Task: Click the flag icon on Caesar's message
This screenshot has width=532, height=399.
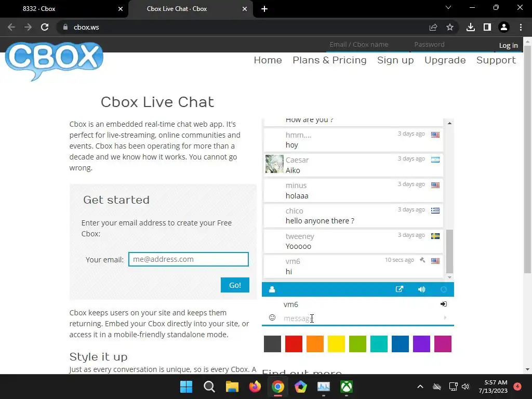Action: (x=435, y=160)
